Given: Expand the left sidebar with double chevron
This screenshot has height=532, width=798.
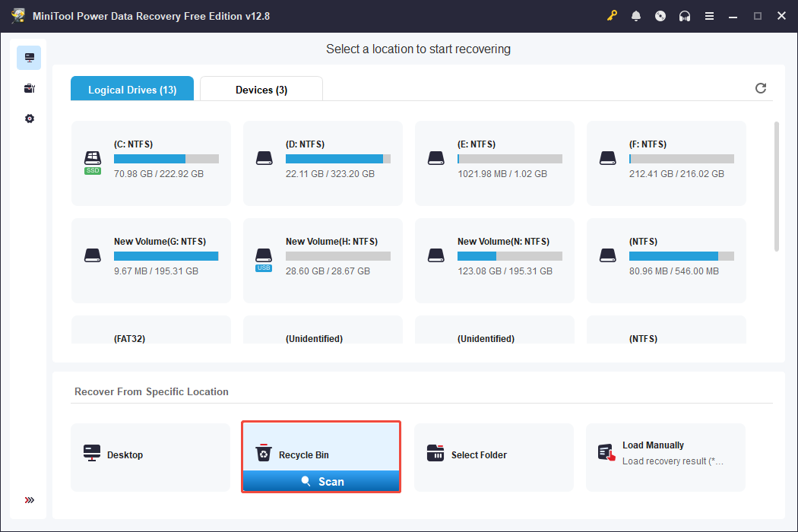Looking at the screenshot, I should [x=29, y=500].
